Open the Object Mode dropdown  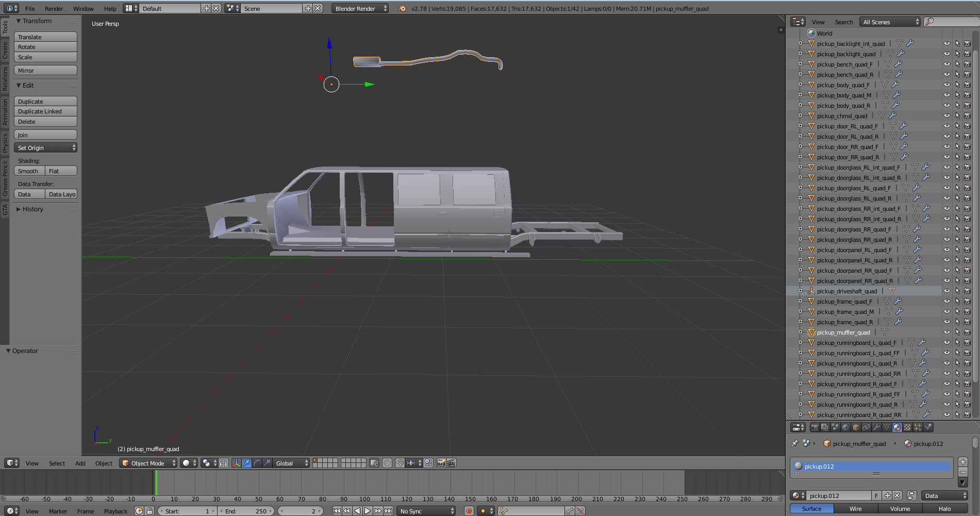pyautogui.click(x=148, y=463)
